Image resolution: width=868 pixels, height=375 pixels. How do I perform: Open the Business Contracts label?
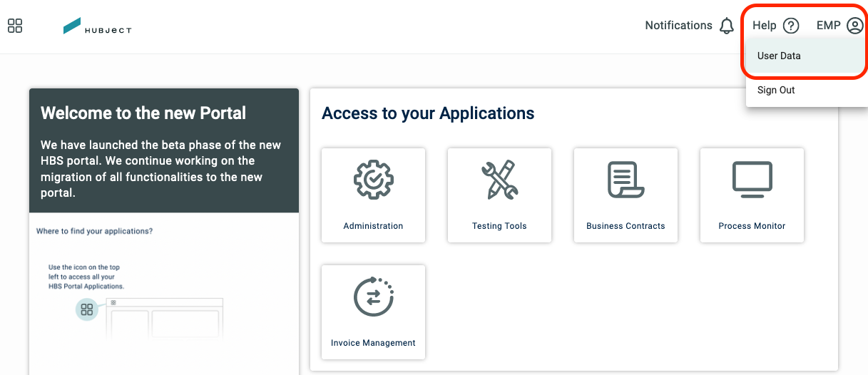pyautogui.click(x=626, y=226)
